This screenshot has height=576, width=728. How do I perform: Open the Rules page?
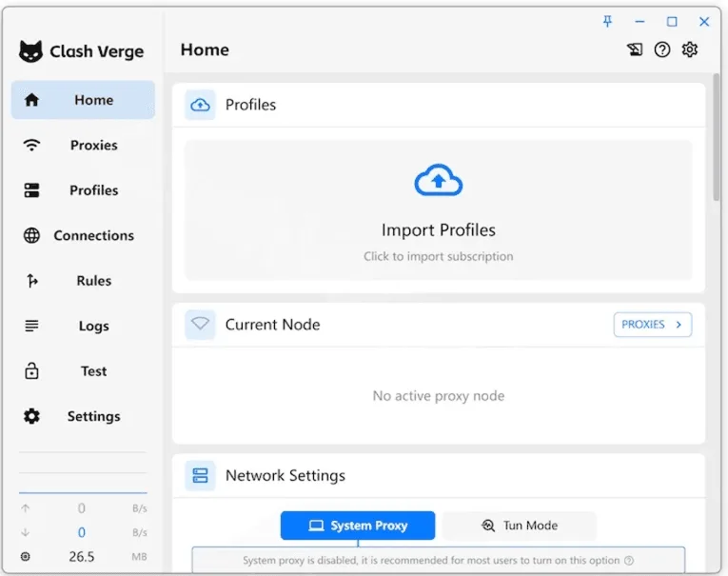click(83, 281)
